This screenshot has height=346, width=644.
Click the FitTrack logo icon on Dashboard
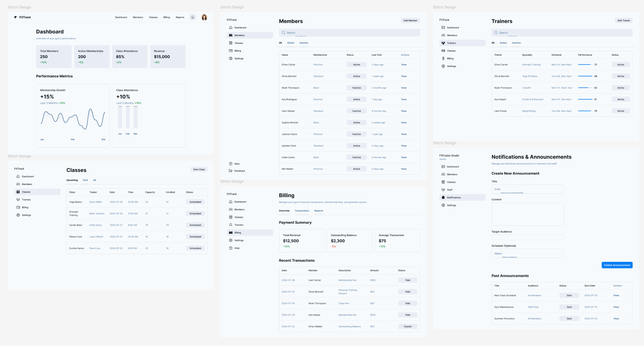coord(16,17)
